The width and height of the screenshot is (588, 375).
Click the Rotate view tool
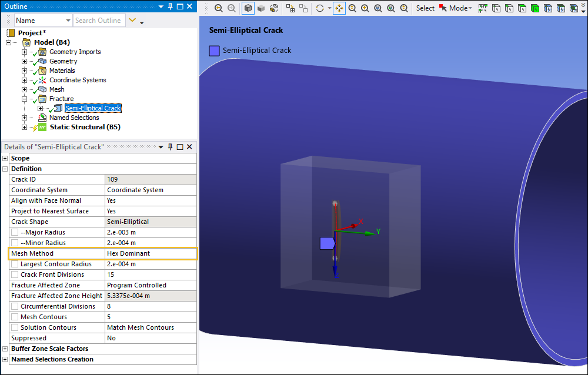319,8
